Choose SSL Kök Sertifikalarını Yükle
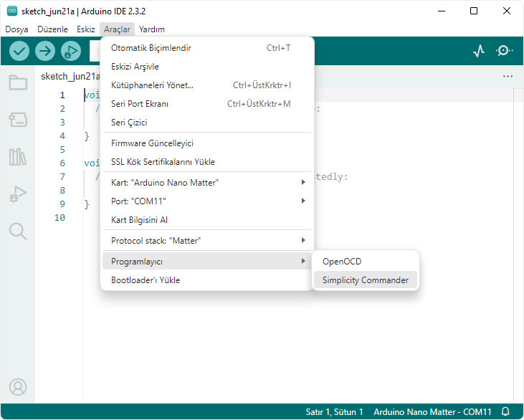 (207, 162)
